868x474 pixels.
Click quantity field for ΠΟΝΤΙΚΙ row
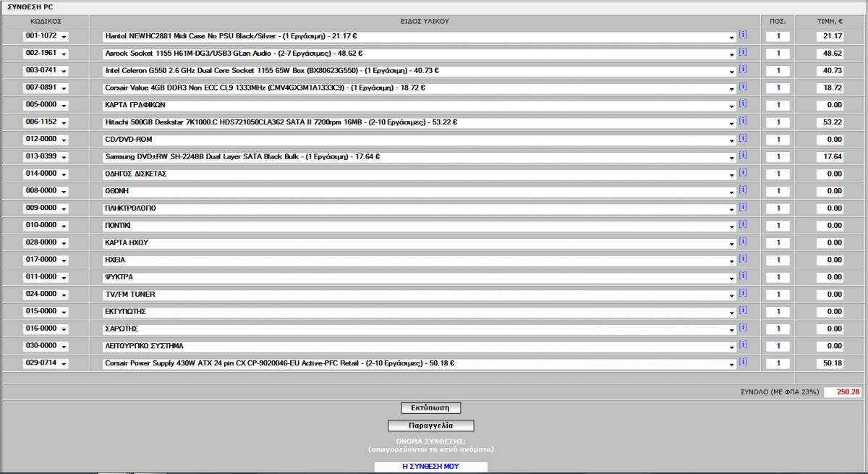pyautogui.click(x=778, y=226)
